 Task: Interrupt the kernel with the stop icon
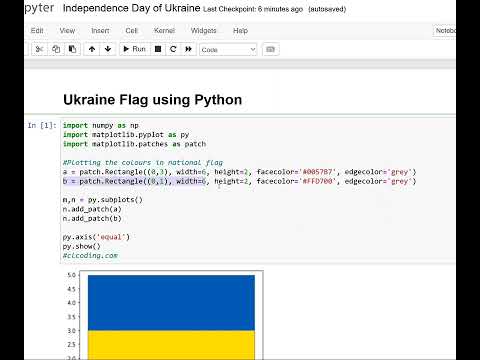click(x=158, y=49)
